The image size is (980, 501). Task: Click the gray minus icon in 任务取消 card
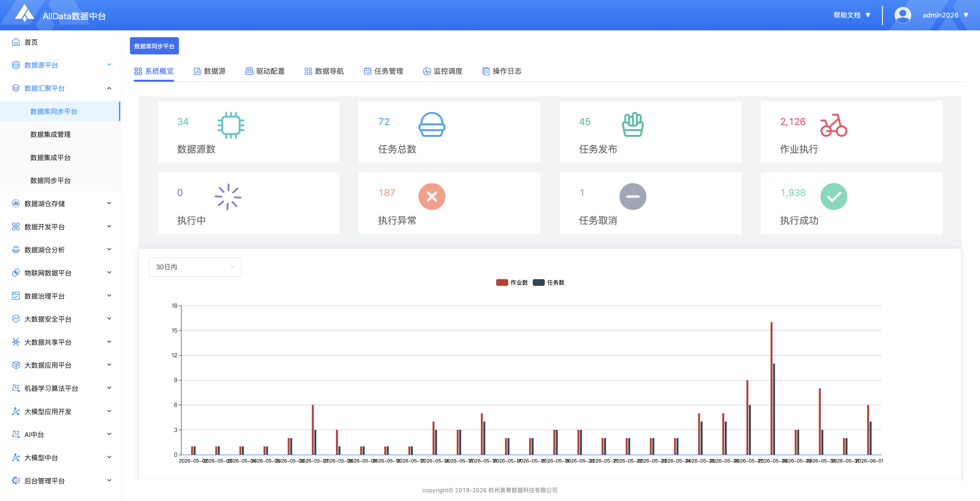(x=633, y=197)
